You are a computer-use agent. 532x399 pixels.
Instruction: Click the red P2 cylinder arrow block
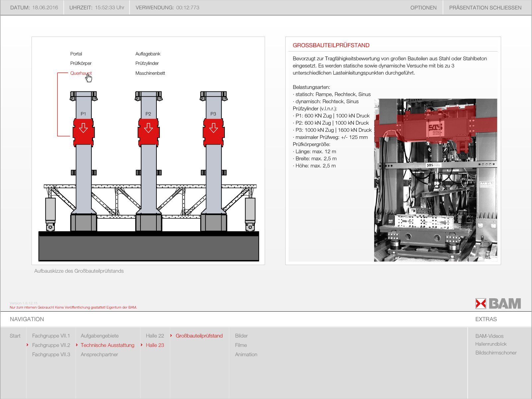(148, 132)
